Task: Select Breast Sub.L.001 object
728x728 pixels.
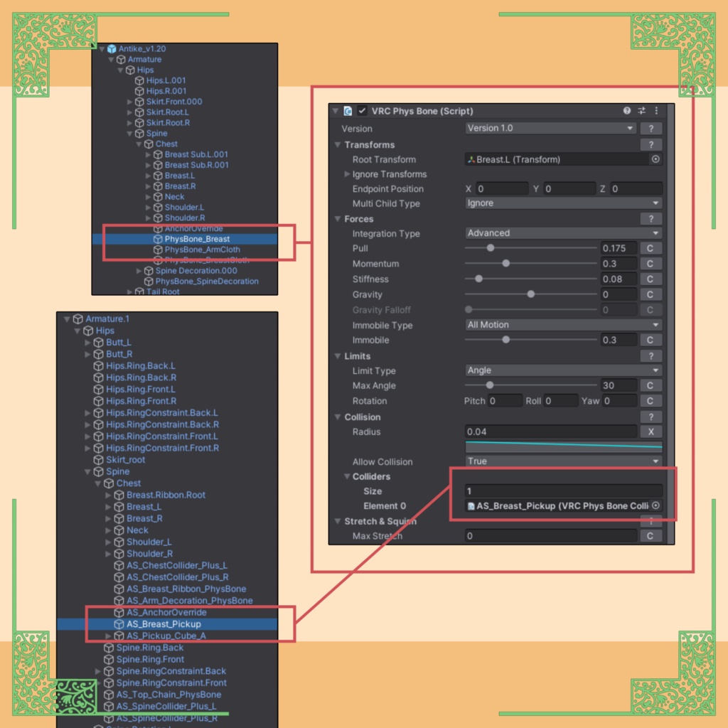Action: (196, 154)
